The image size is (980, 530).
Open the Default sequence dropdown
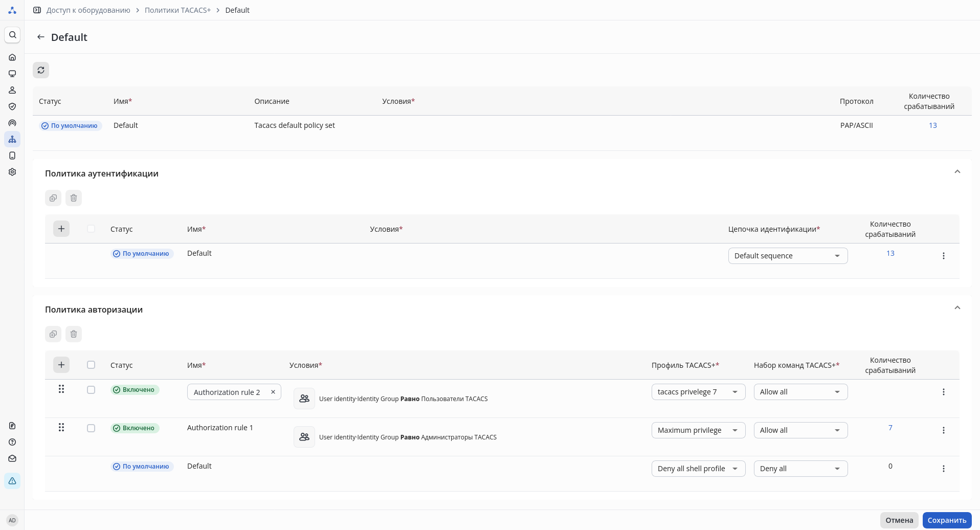coord(788,256)
